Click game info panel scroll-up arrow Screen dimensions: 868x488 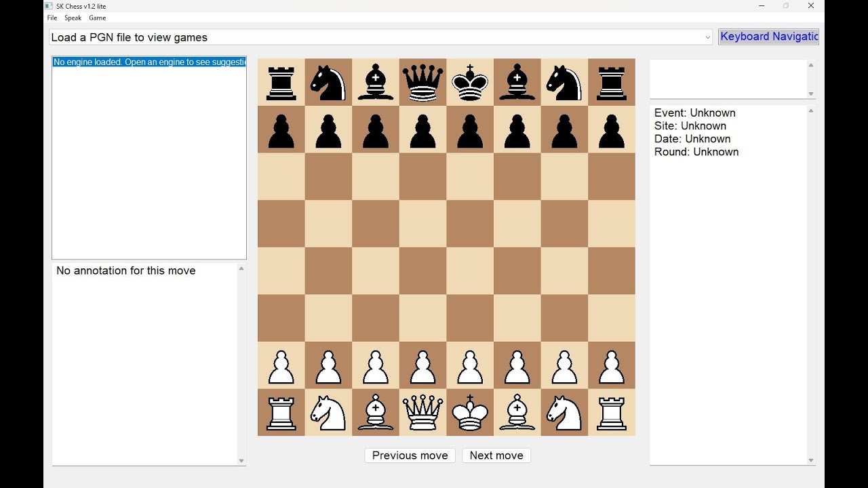click(x=811, y=110)
